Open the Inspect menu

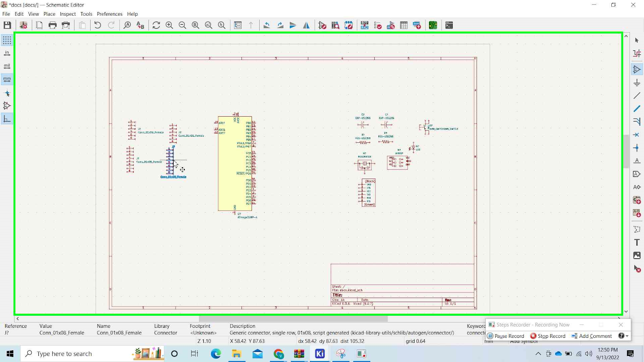point(68,14)
